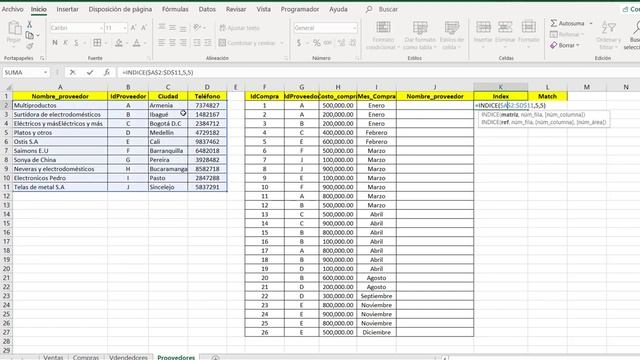Switch to the Disposición de página tab

120,9
